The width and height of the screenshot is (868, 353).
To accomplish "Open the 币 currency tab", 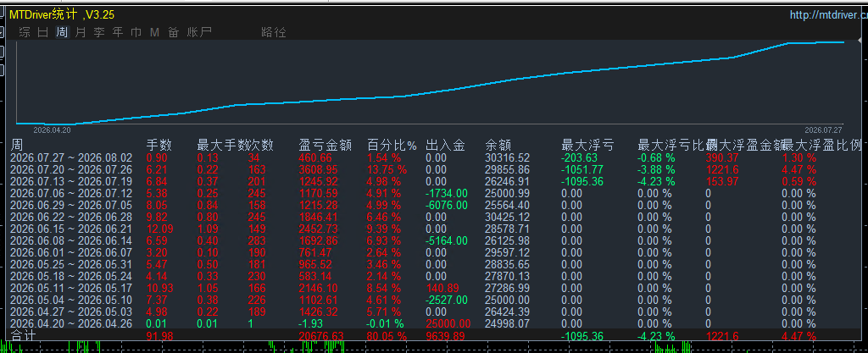I will click(136, 32).
